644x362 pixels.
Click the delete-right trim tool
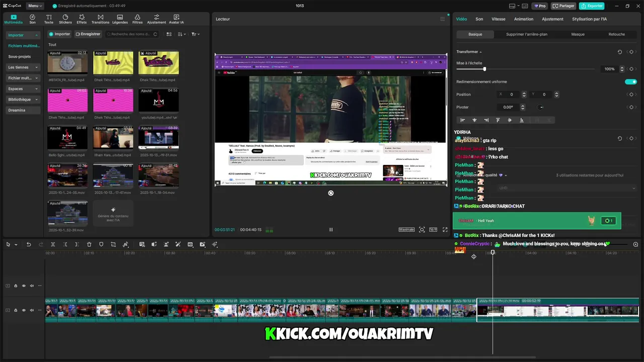[77, 244]
